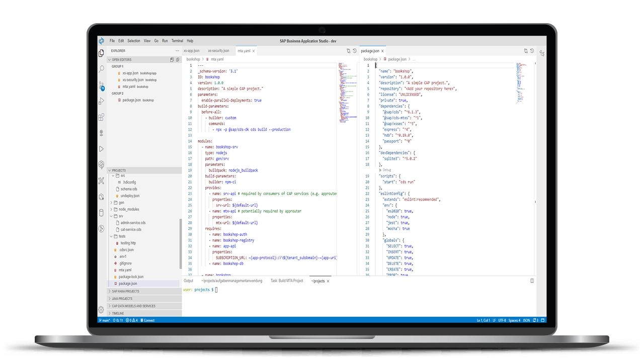Switch to the xs-app.json tab
Image resolution: width=644 pixels, height=362 pixels.
tap(191, 51)
